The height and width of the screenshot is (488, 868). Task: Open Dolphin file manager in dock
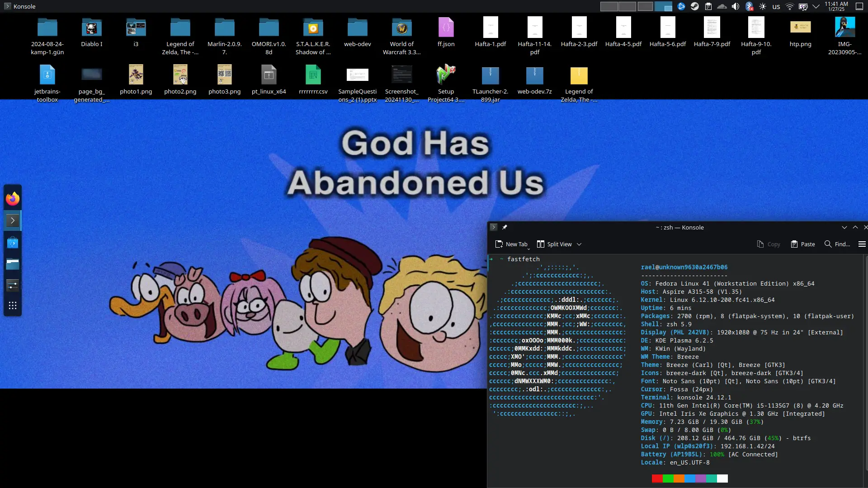(x=13, y=264)
